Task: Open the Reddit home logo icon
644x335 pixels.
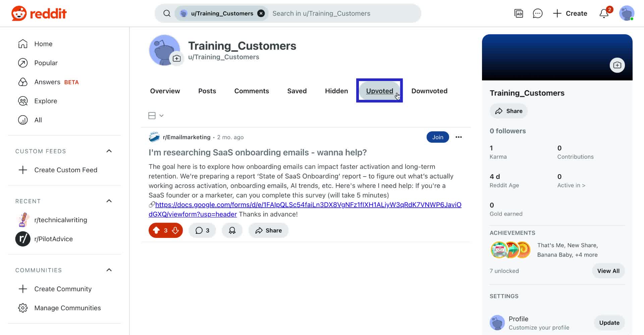Action: pyautogui.click(x=19, y=13)
